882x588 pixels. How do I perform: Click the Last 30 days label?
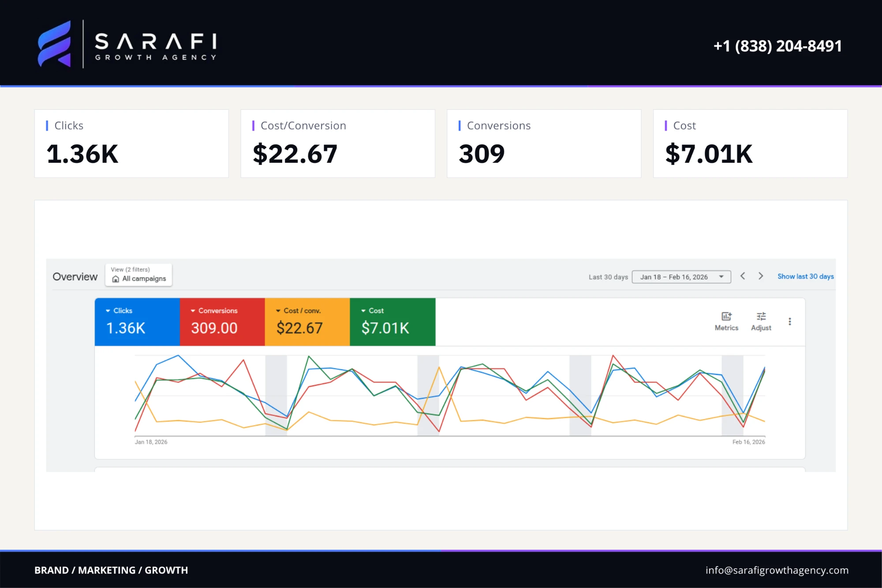pyautogui.click(x=608, y=277)
